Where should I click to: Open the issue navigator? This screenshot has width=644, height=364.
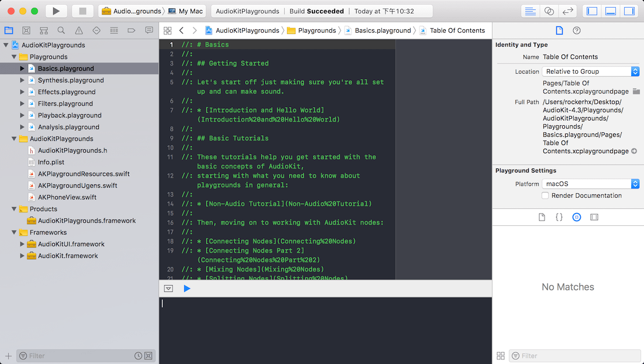point(79,30)
